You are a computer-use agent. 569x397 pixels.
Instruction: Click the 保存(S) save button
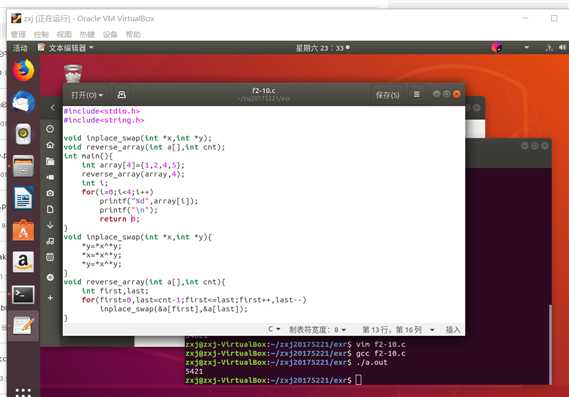click(387, 95)
